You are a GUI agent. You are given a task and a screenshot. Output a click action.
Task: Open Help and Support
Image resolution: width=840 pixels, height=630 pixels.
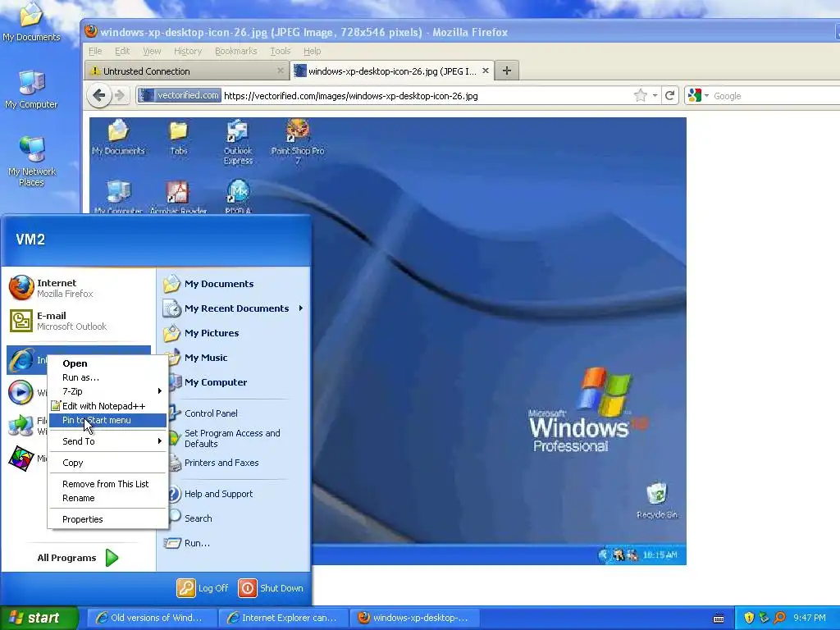pyautogui.click(x=233, y=494)
